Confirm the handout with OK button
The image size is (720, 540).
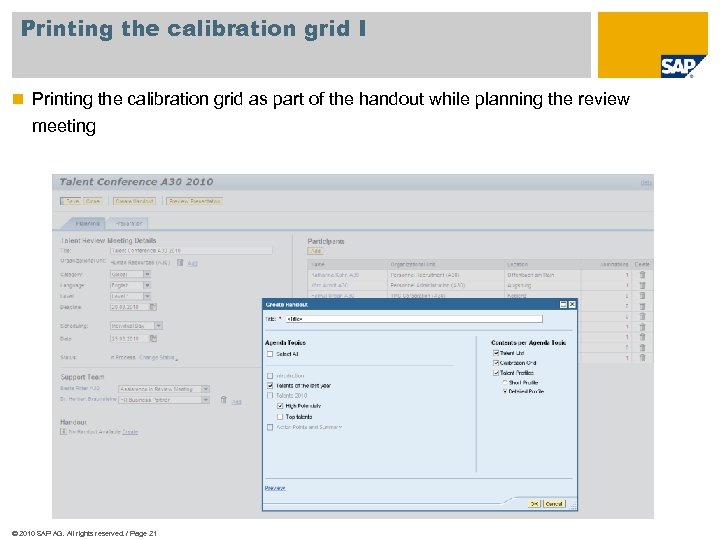pyautogui.click(x=534, y=504)
